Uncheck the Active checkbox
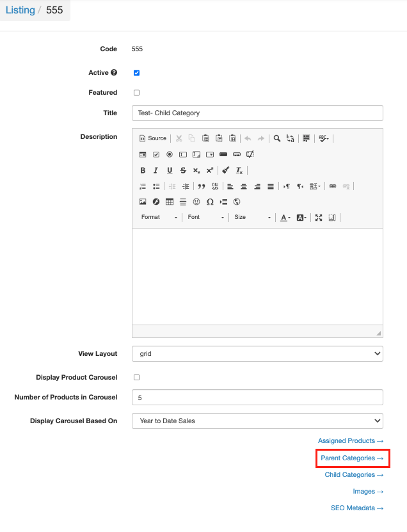The height and width of the screenshot is (532, 407). click(x=137, y=73)
